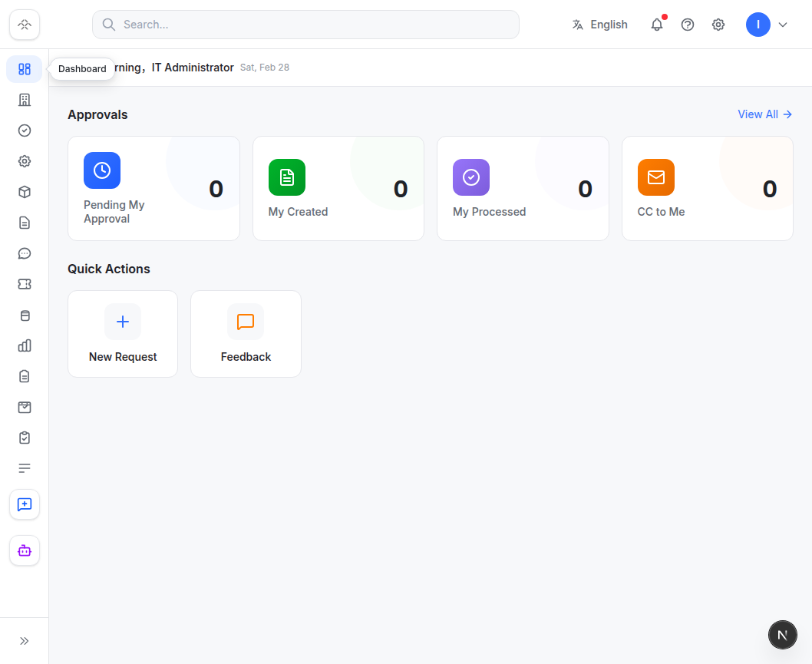812x664 pixels.
Task: Open the Dashboard grid icon in sidebar
Action: pyautogui.click(x=25, y=69)
